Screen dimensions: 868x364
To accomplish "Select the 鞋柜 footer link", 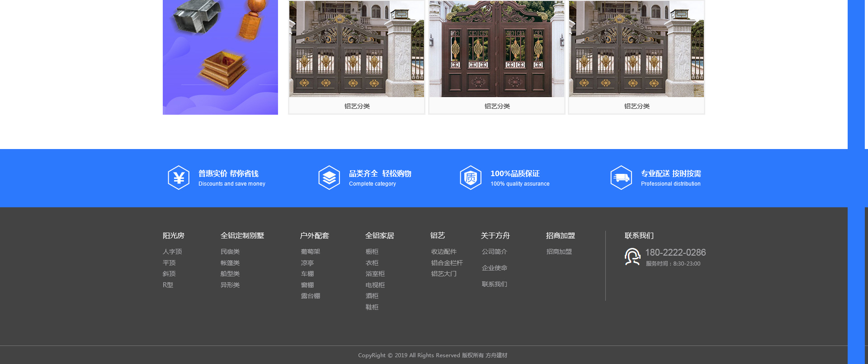I will click(x=372, y=308).
